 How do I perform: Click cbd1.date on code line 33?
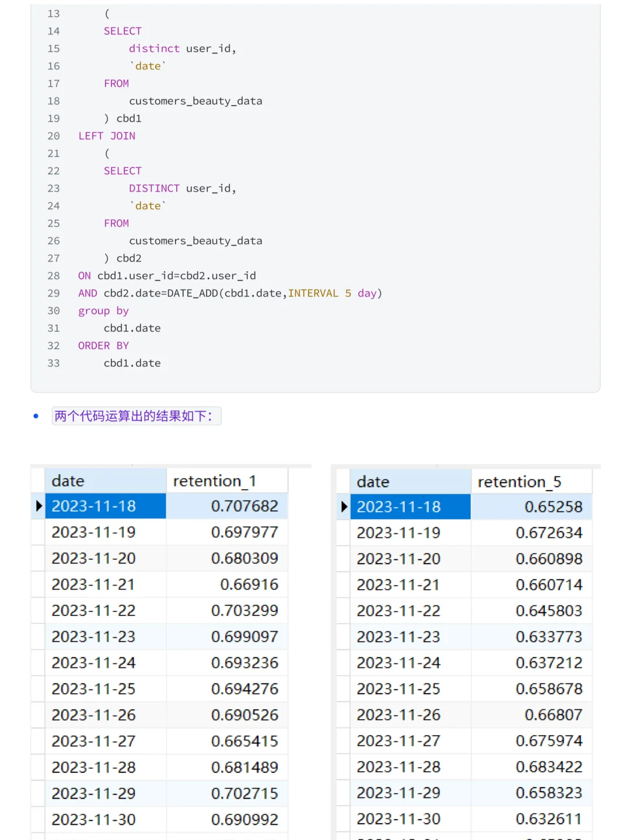132,363
